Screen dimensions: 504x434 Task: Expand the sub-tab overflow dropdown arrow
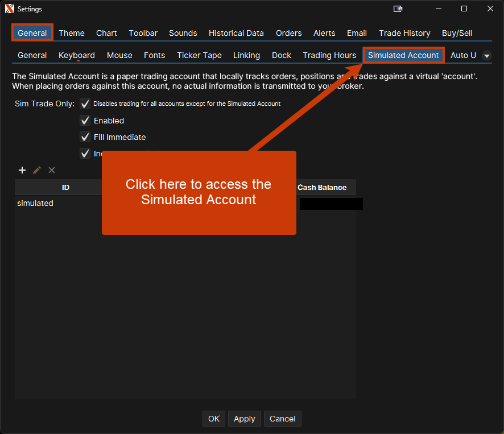pyautogui.click(x=487, y=55)
